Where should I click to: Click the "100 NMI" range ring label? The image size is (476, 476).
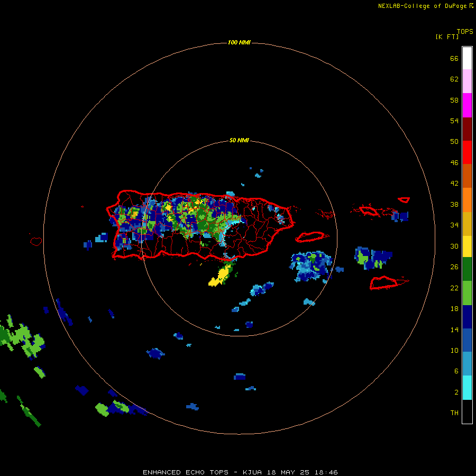click(x=239, y=42)
